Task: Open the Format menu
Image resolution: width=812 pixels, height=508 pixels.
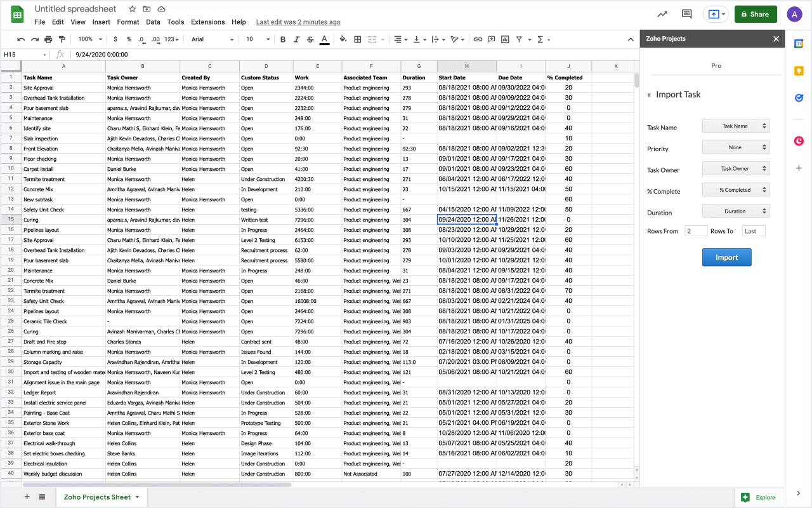Action: click(128, 22)
